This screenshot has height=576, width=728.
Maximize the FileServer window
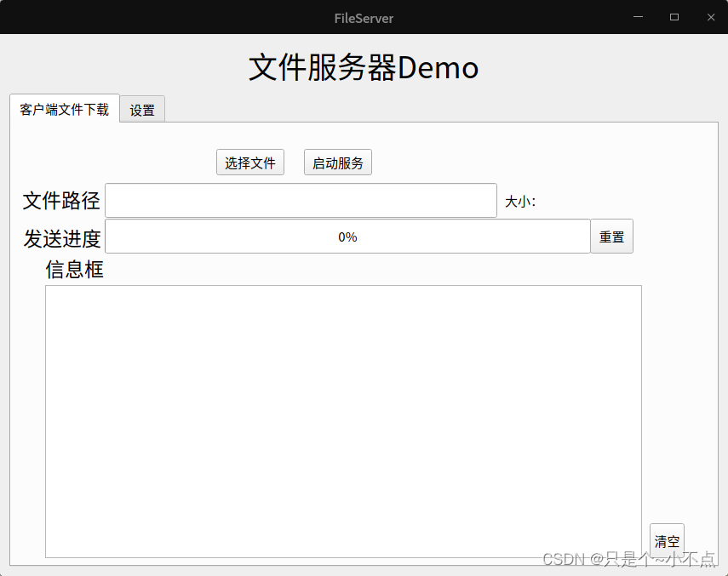pyautogui.click(x=674, y=17)
